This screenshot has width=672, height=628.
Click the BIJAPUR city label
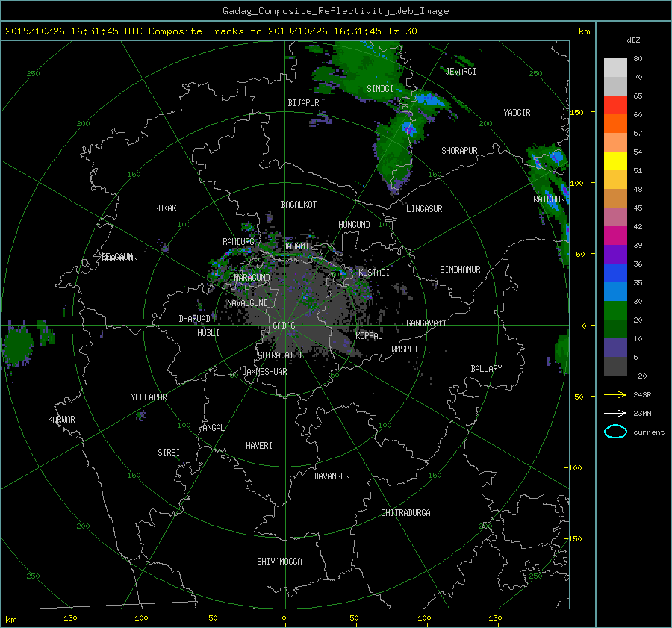coord(303,103)
